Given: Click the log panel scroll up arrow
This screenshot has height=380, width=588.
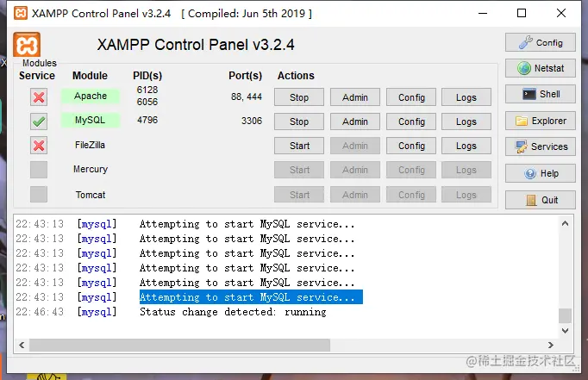Looking at the screenshot, I should click(x=565, y=223).
